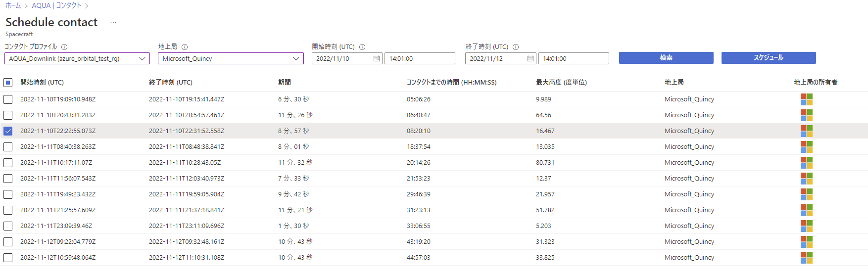Check the 2022-11-11T21:25:57.609Z contact row
This screenshot has width=868, height=276.
[8, 210]
